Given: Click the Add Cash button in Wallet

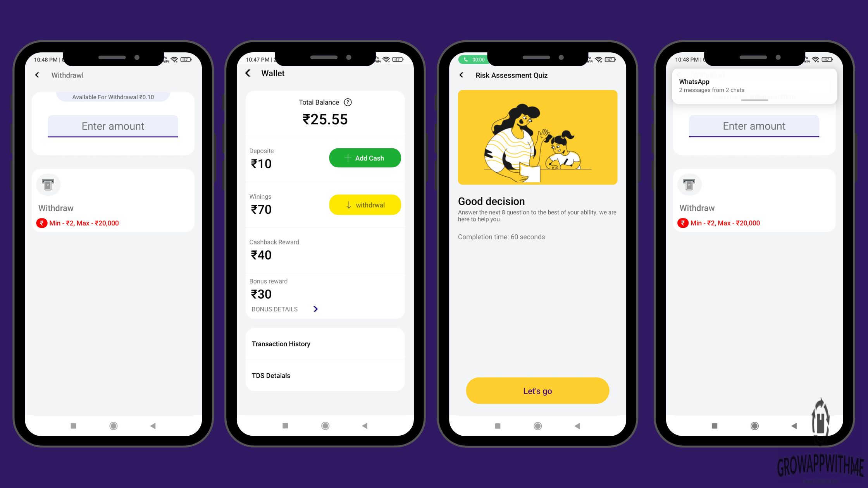Looking at the screenshot, I should (x=364, y=158).
